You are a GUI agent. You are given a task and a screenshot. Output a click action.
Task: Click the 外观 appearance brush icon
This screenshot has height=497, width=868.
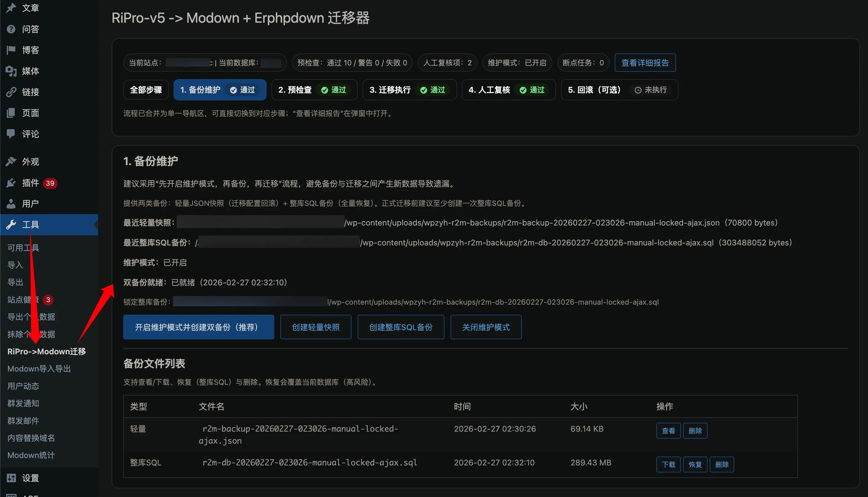click(11, 161)
